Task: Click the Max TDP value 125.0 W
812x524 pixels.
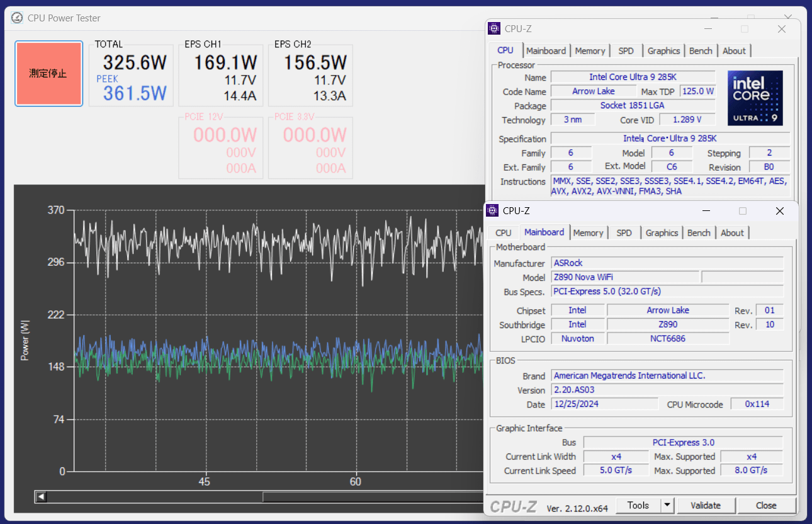Action: 698,91
